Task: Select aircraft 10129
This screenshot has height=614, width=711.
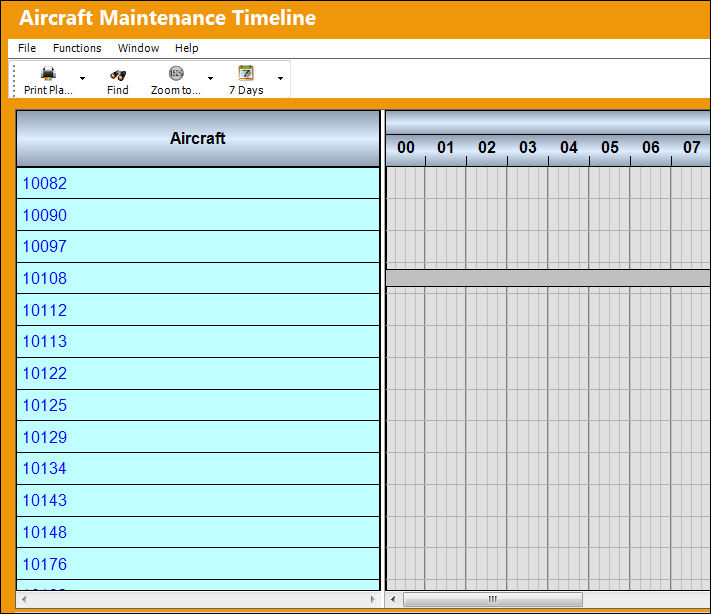Action: pos(198,437)
